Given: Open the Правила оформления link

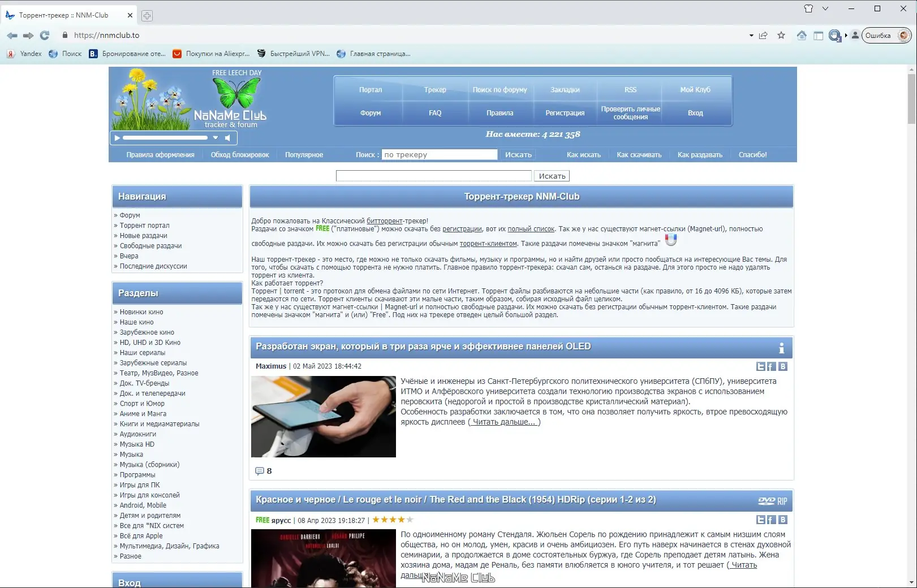Looking at the screenshot, I should click(160, 155).
